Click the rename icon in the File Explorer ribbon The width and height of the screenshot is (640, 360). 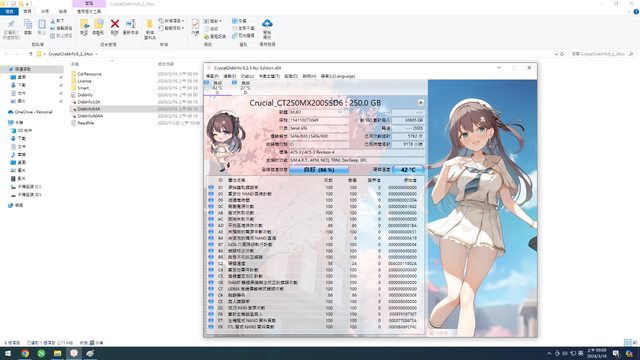[131, 24]
